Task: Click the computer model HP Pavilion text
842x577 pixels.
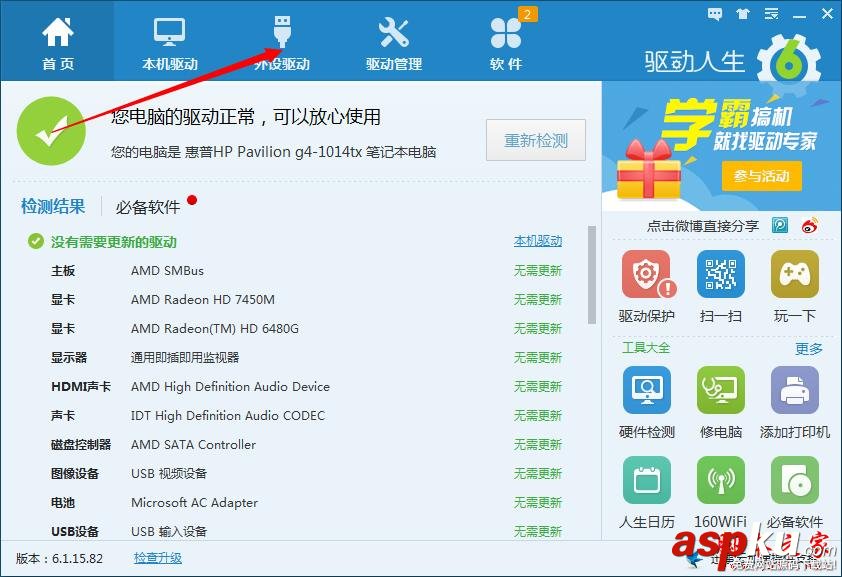Action: (x=273, y=152)
